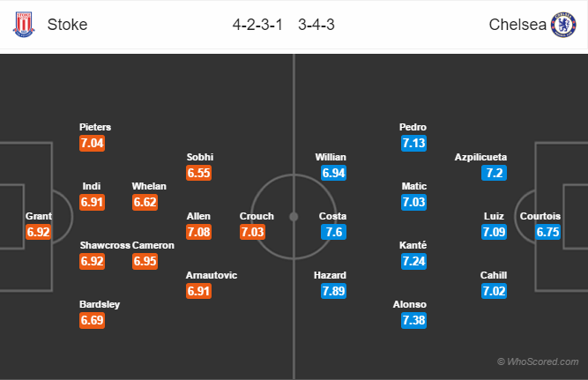Open the WhoScored.com watermark link
This screenshot has width=588, height=380.
(538, 361)
